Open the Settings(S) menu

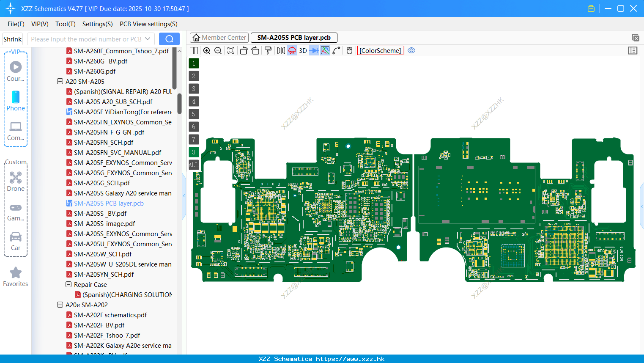[98, 24]
